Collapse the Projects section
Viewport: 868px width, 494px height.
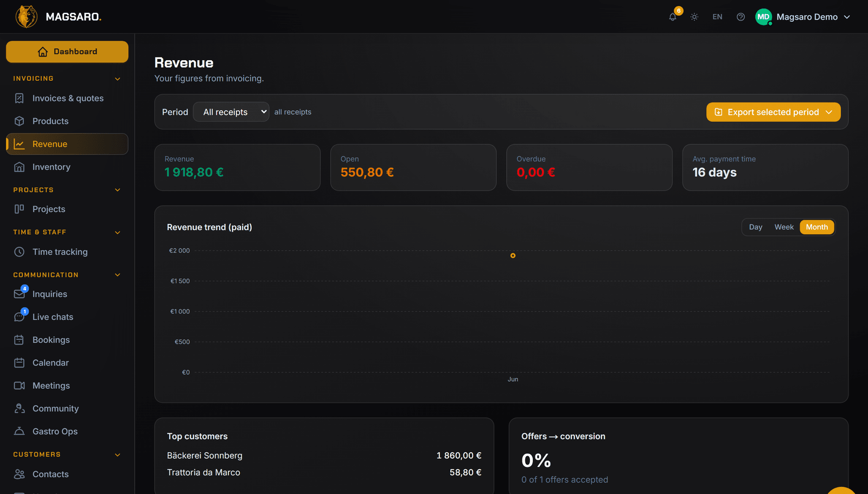[118, 190]
